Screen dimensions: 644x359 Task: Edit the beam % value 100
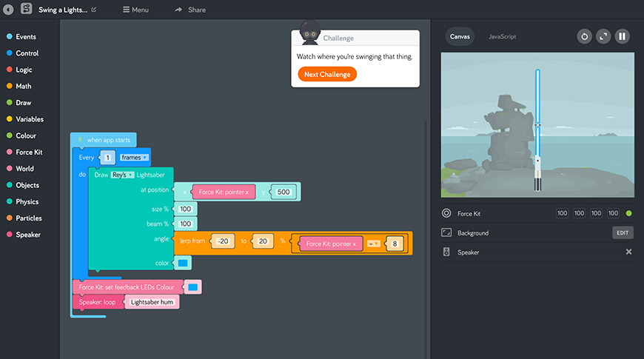pyautogui.click(x=185, y=224)
